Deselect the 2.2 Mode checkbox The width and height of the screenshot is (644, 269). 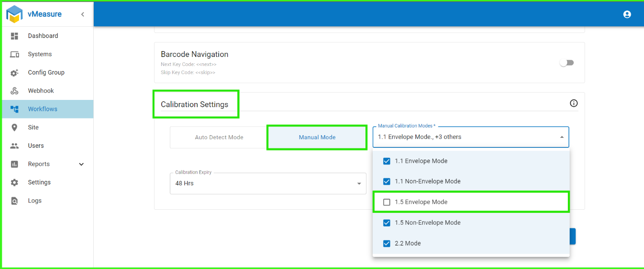pos(387,243)
